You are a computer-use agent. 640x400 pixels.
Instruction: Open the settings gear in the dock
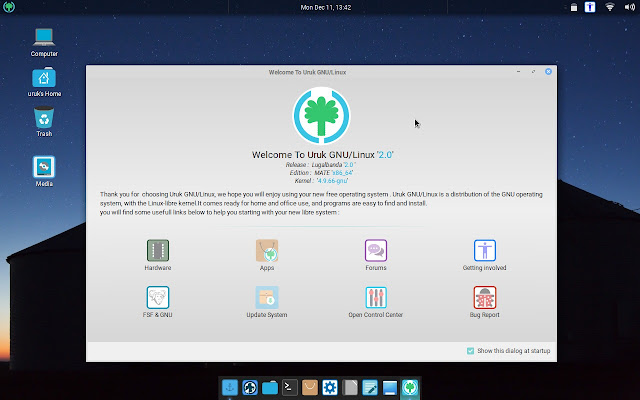tap(330, 387)
